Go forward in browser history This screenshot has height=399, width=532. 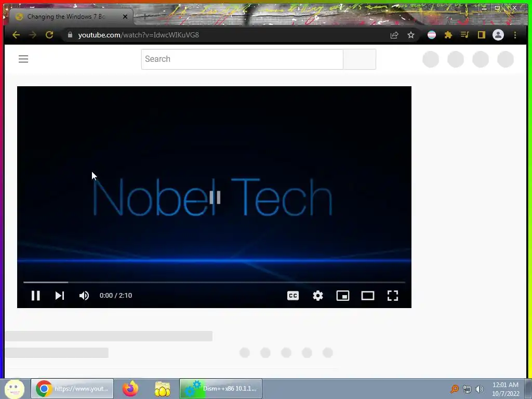[33, 35]
